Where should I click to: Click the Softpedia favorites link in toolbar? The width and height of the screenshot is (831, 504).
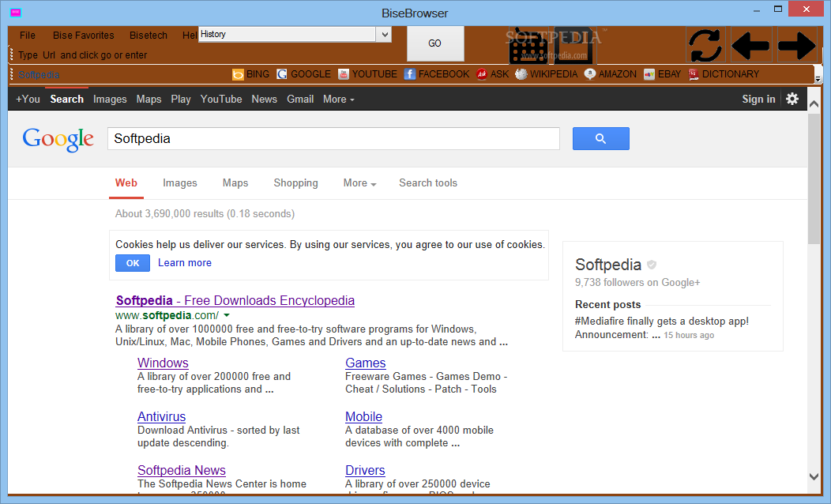[39, 75]
